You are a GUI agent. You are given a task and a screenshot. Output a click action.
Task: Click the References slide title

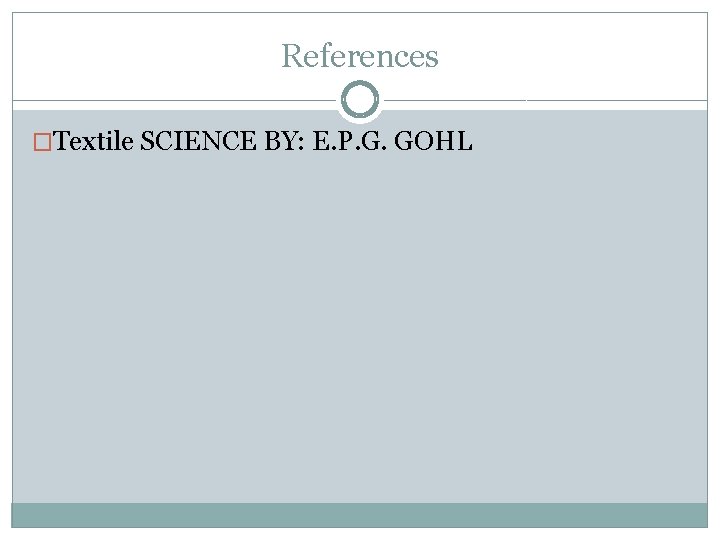click(360, 56)
